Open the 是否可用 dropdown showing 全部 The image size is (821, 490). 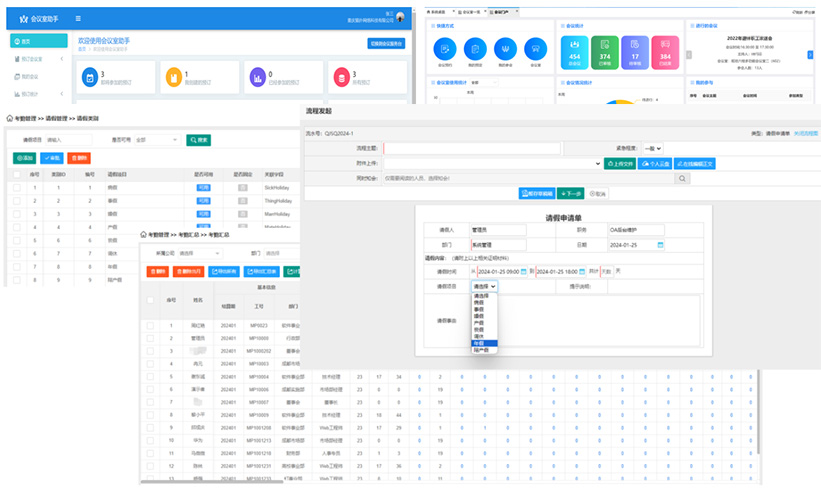157,140
